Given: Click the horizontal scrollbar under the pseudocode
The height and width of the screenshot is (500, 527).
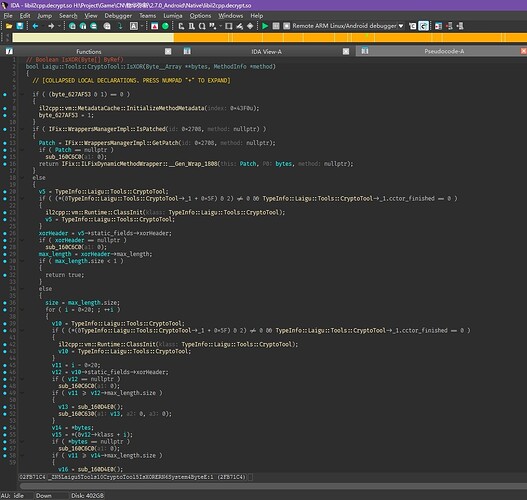Looking at the screenshot, I should pyautogui.click(x=273, y=486).
